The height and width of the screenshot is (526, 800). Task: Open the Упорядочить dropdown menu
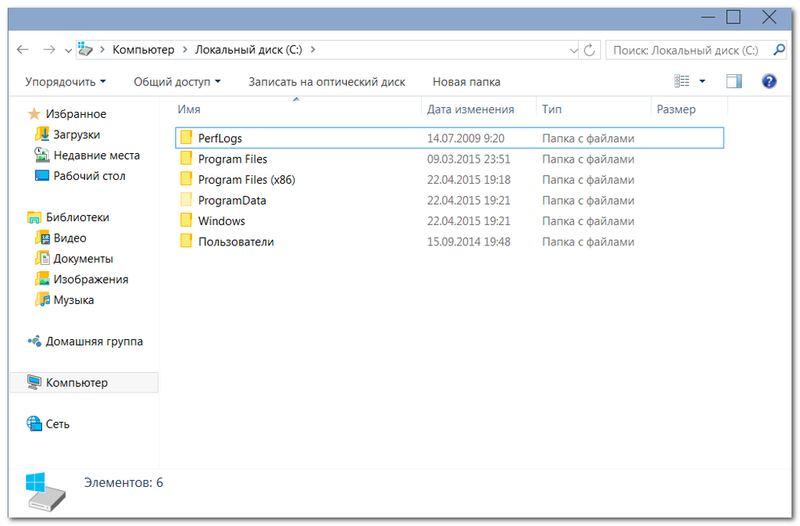pyautogui.click(x=66, y=81)
